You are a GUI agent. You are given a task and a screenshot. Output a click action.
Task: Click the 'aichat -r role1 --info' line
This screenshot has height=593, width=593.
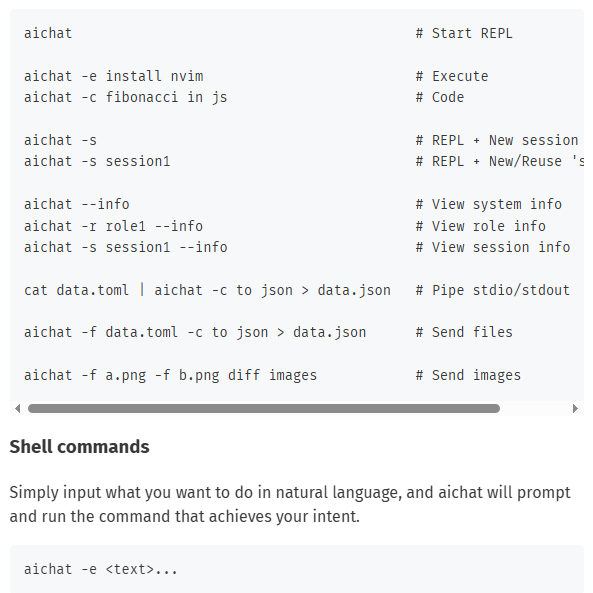[x=113, y=226]
